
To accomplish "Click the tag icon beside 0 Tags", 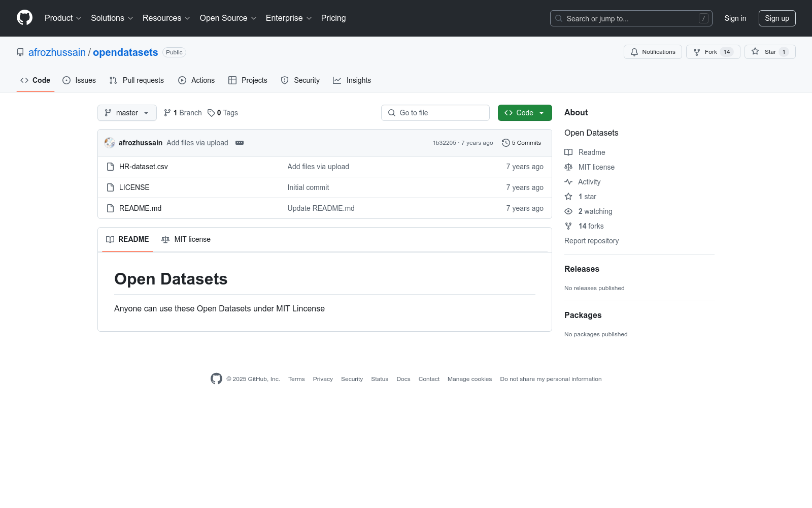I will [x=211, y=113].
